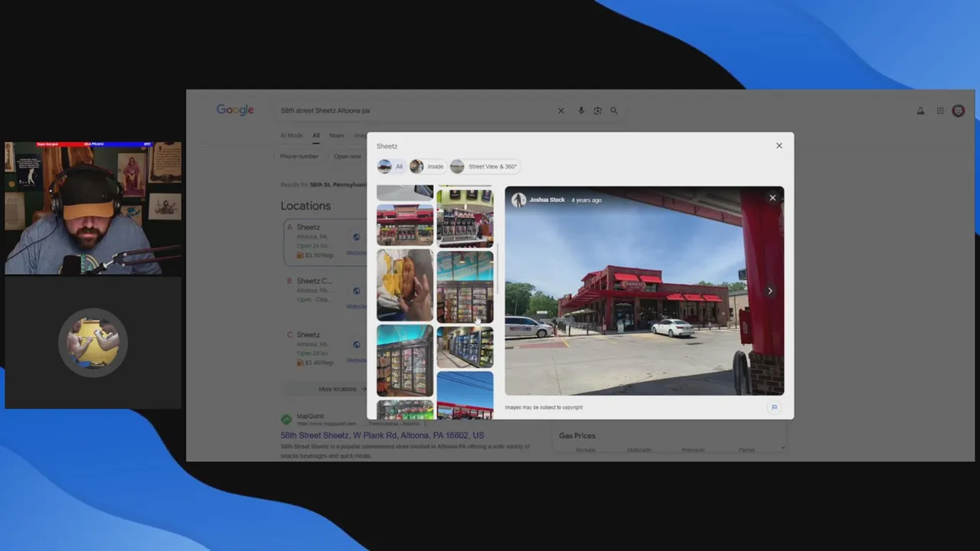The height and width of the screenshot is (551, 980).
Task: Close the enlarged Joshua Stock photo
Action: 773,198
